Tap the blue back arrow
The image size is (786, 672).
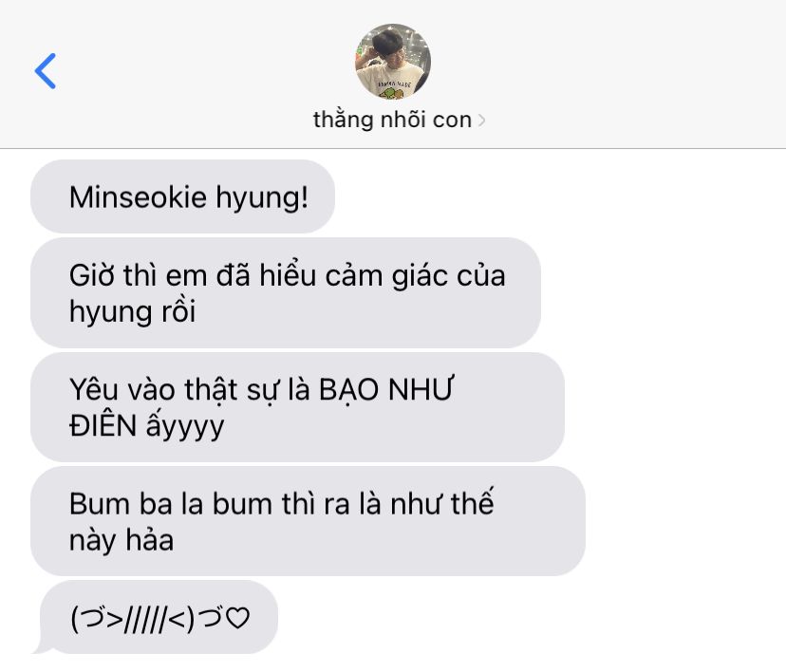click(x=46, y=71)
